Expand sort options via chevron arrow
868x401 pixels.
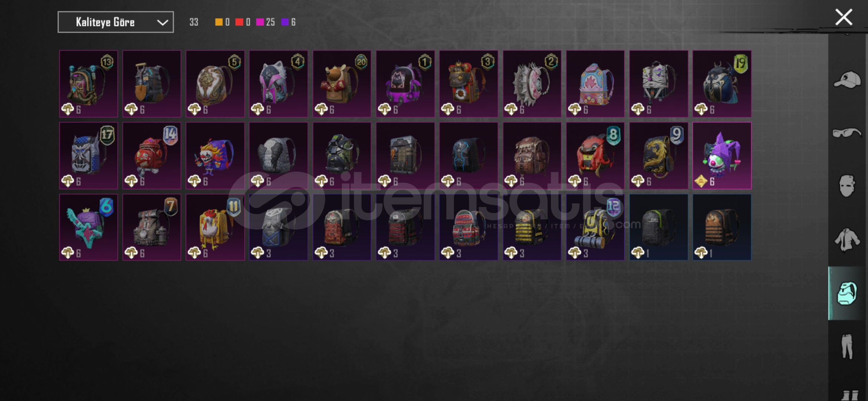coord(162,22)
